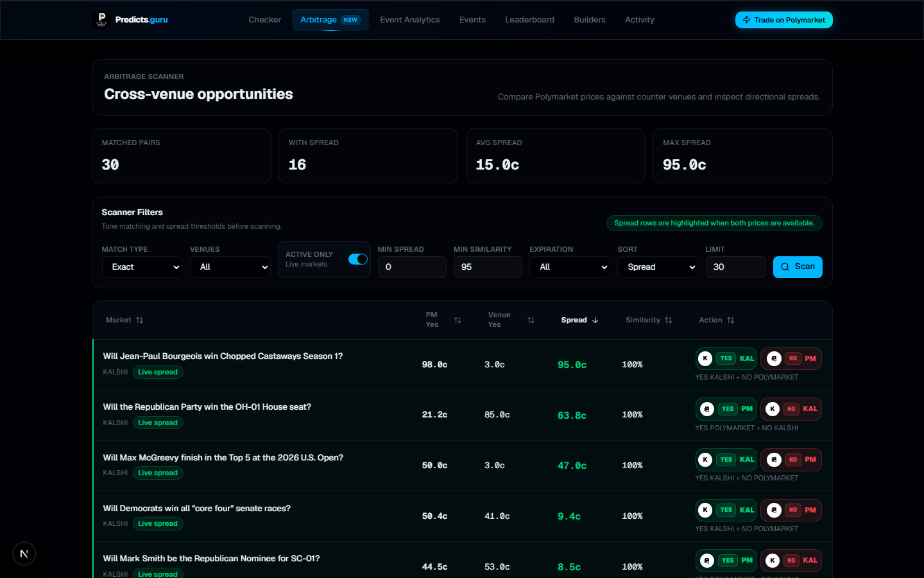Open the Next.js dev tools badge
This screenshot has width=924, height=578.
pos(24,554)
